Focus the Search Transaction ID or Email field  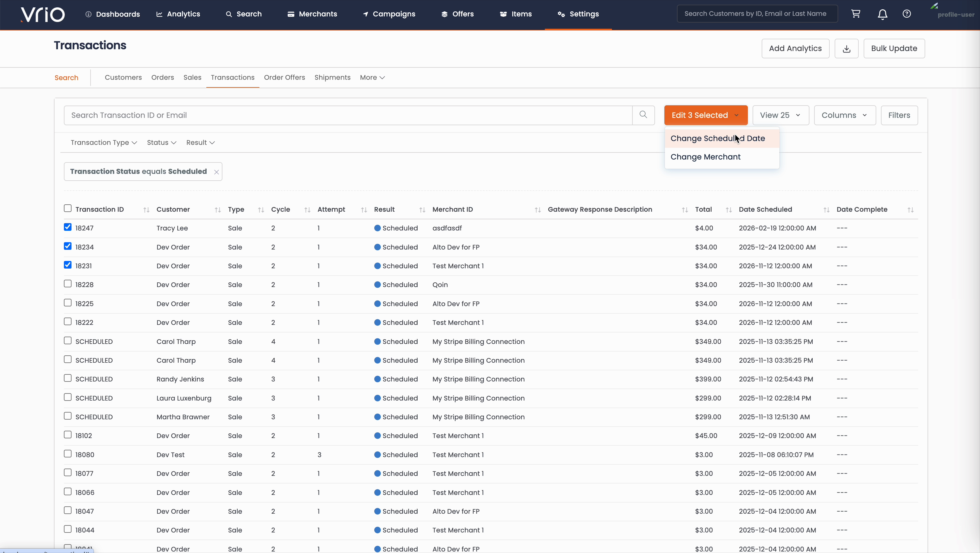[x=348, y=115]
